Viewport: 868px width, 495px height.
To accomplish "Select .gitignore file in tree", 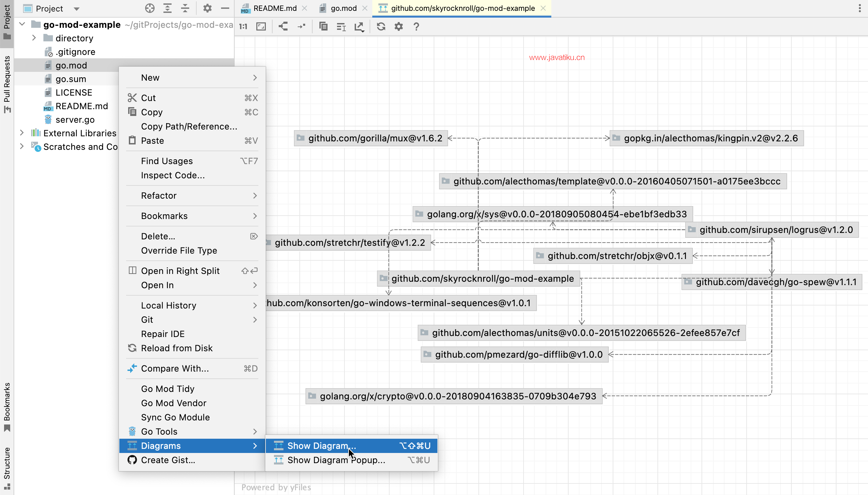I will point(76,52).
